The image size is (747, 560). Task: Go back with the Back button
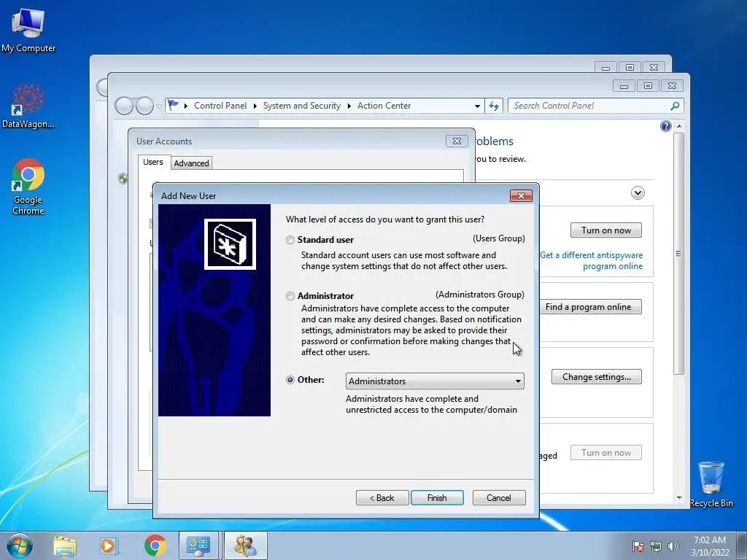(382, 497)
